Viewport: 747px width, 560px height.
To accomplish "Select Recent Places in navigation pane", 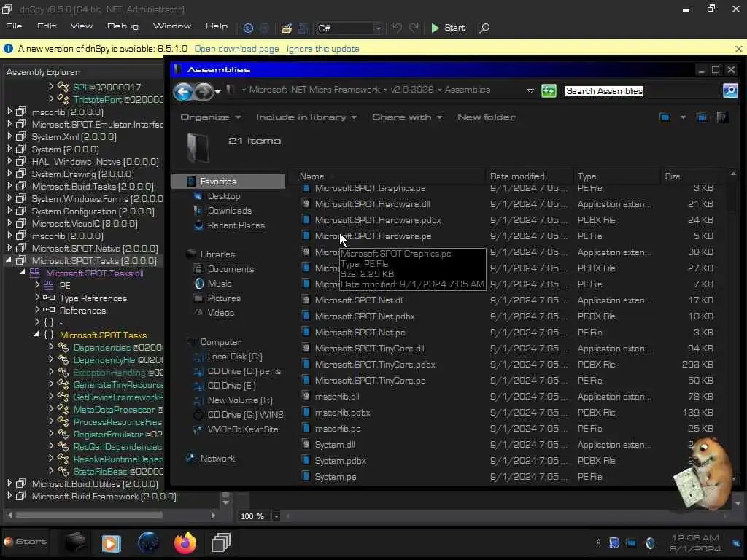I will point(236,225).
